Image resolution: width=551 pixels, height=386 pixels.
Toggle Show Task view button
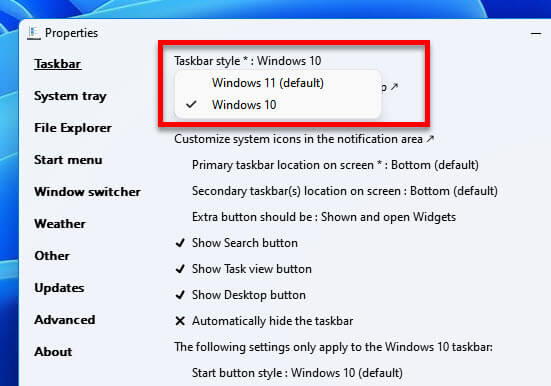click(x=244, y=269)
